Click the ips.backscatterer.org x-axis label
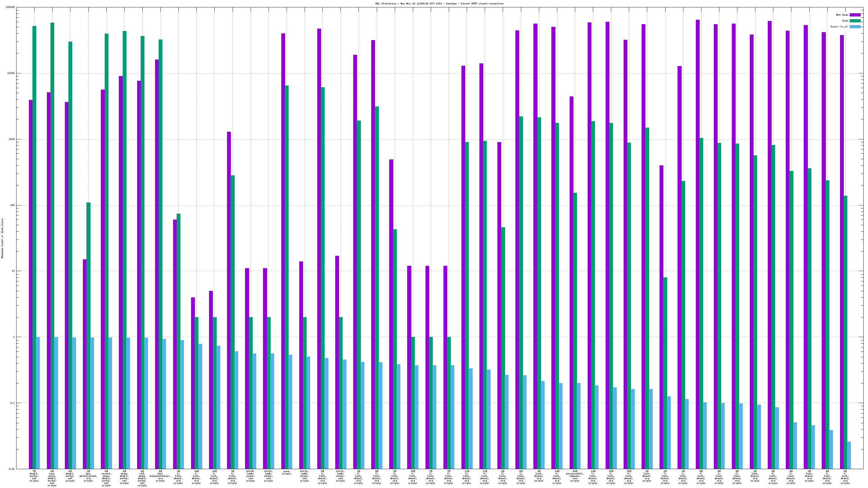The height and width of the screenshot is (488, 868). (x=160, y=476)
